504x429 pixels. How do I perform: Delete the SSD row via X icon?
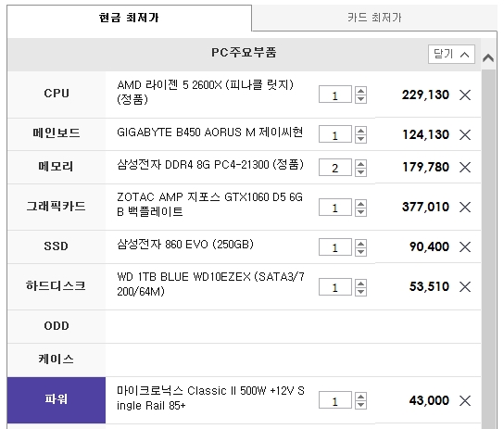465,246
